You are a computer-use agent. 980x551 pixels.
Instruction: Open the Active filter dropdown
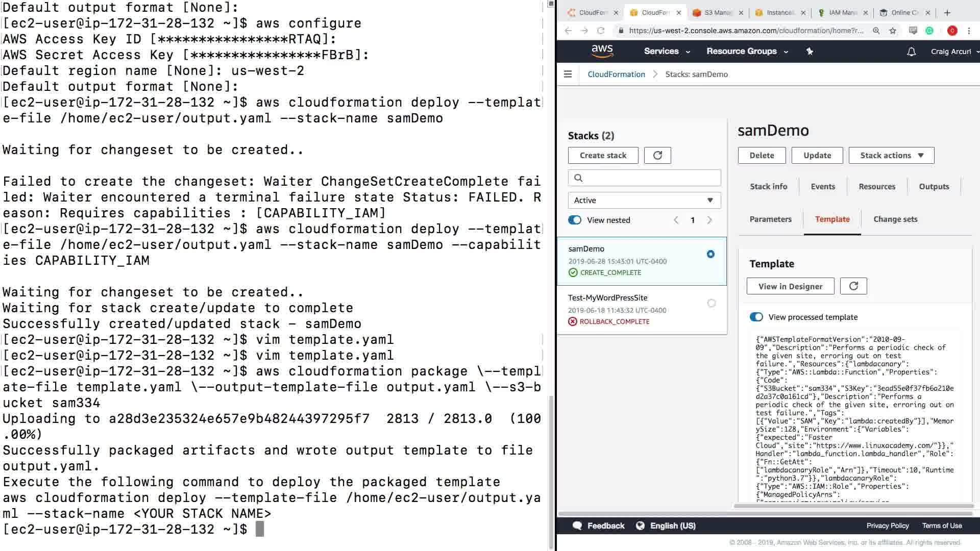644,201
